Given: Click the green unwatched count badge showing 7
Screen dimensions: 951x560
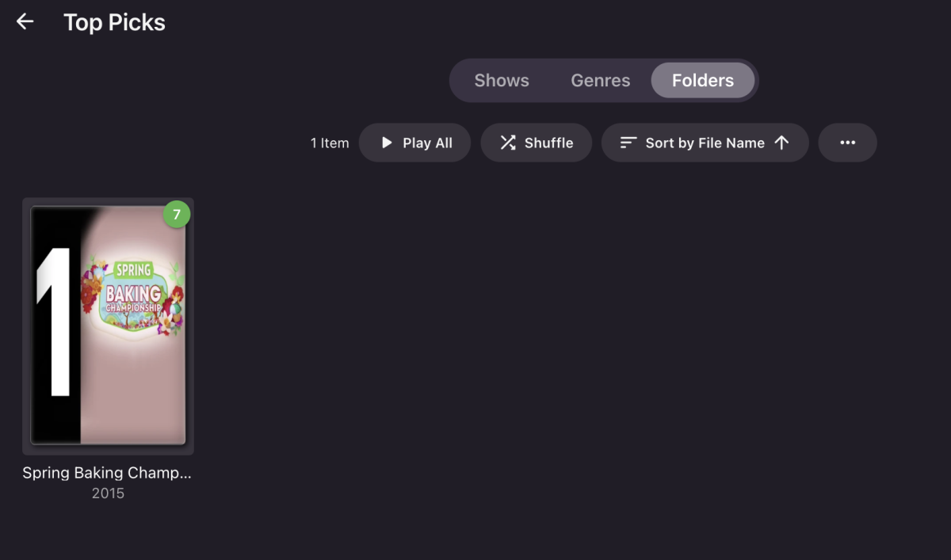Looking at the screenshot, I should click(x=176, y=214).
